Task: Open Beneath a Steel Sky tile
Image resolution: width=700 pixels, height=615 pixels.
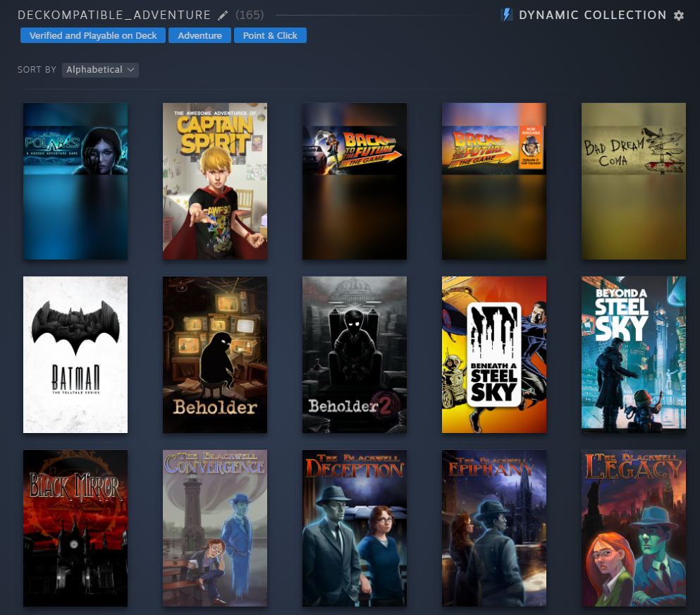Action: (493, 355)
